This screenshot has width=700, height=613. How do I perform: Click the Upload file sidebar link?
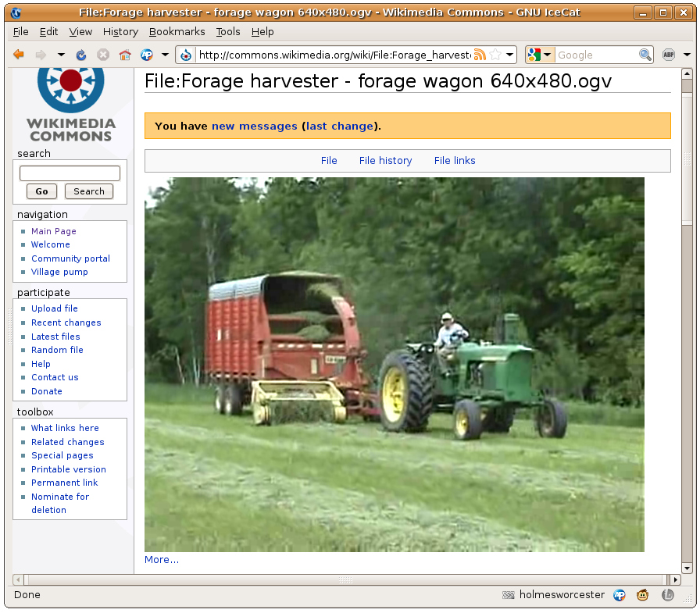(55, 308)
